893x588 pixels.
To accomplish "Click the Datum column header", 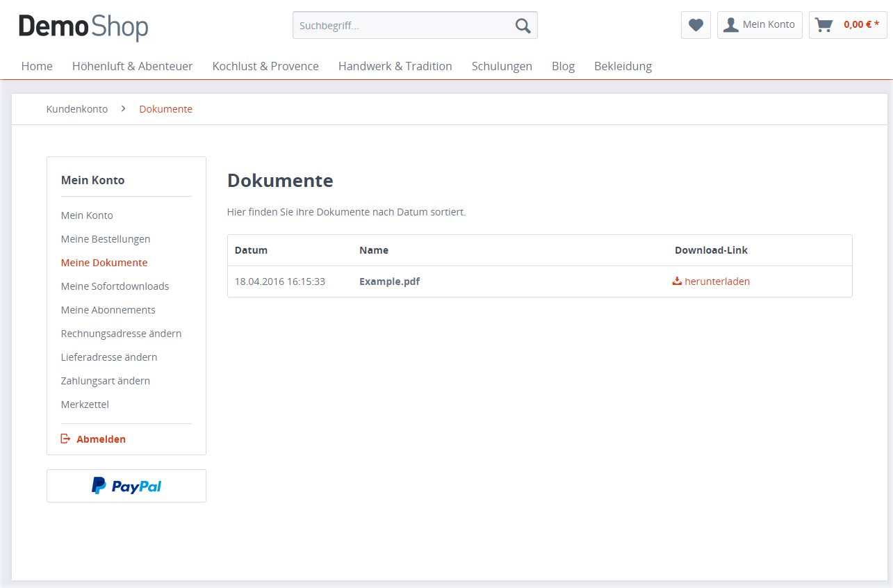I will 251,250.
